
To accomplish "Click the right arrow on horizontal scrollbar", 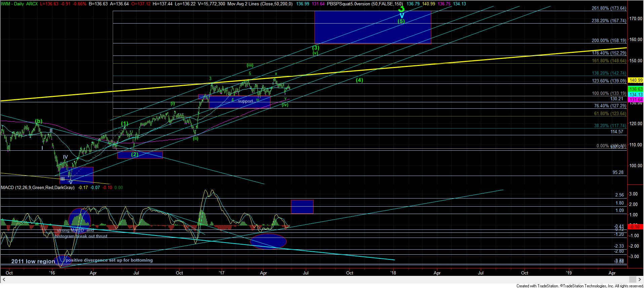I will pos(640,280).
